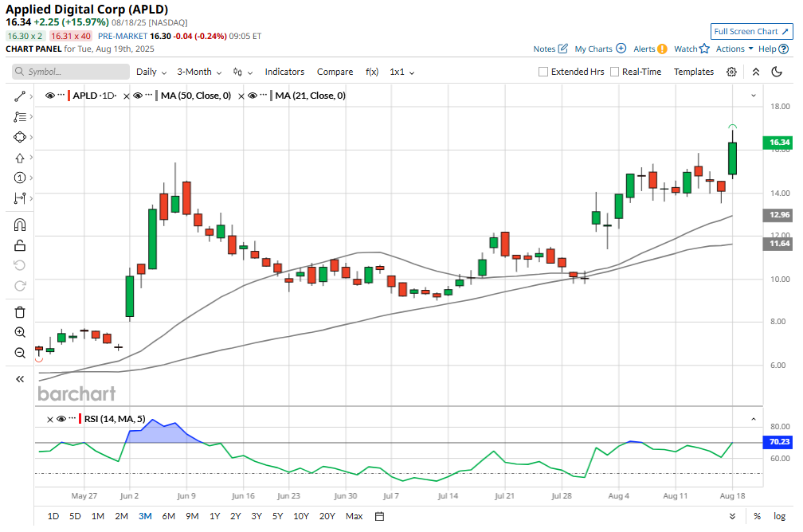Screen dimensions: 803x532
Task: Focus the Symbol search field
Action: point(71,72)
